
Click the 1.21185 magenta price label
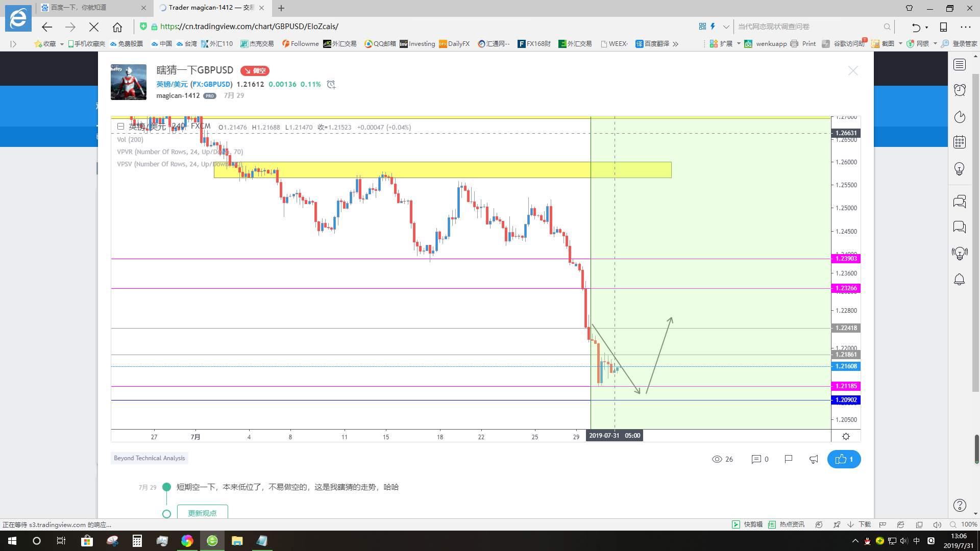(846, 386)
